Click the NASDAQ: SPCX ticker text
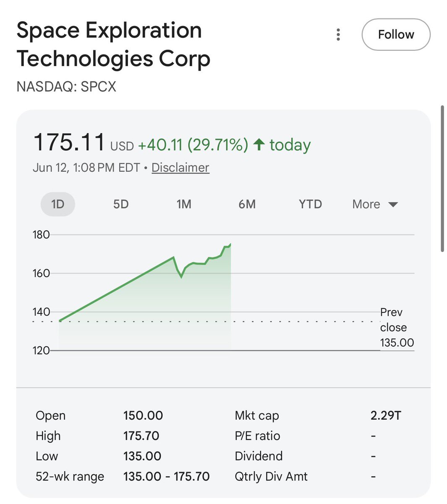Screen dimensions: 447x504 click(66, 87)
